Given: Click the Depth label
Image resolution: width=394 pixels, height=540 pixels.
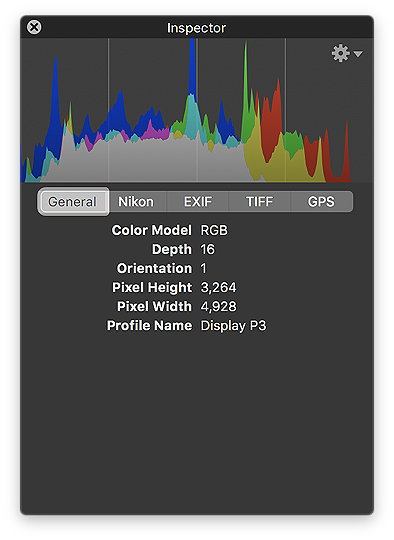Looking at the screenshot, I should tap(172, 250).
